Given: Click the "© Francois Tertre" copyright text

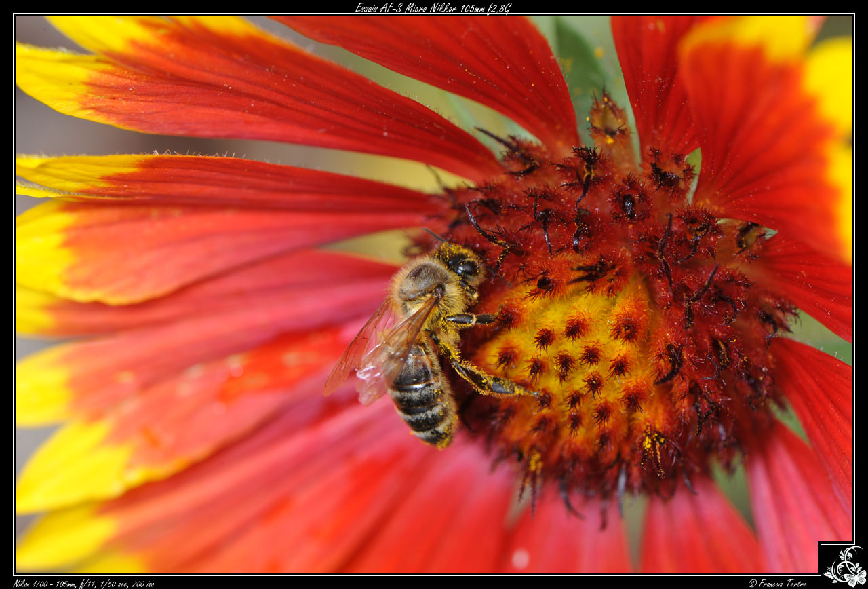Looking at the screenshot, I should [x=777, y=584].
